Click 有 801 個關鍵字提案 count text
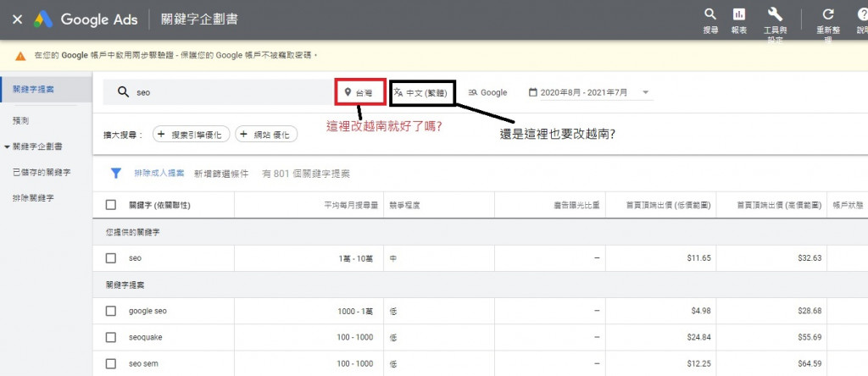Image resolution: width=868 pixels, height=376 pixels. 306,174
